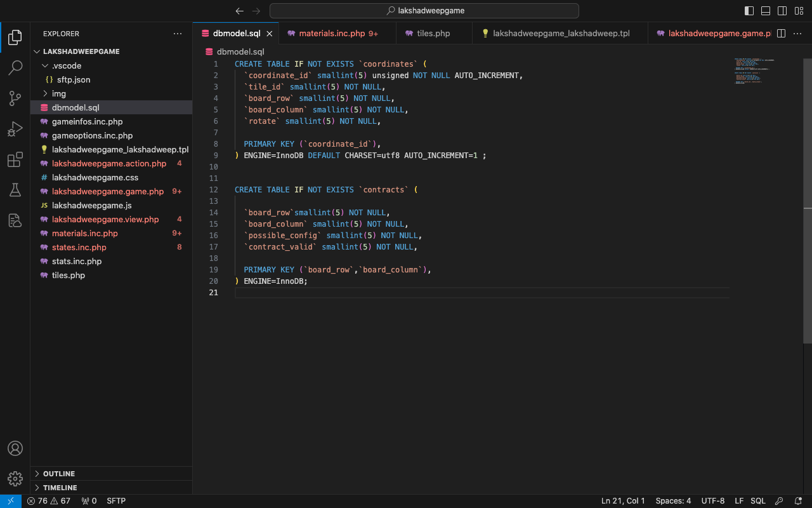Collapse the LAKSHADWEEPGAME root folder

[x=111, y=51]
